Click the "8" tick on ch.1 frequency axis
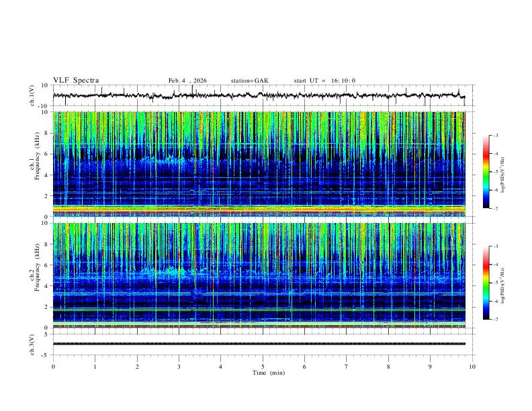532x411 pixels. (46, 133)
